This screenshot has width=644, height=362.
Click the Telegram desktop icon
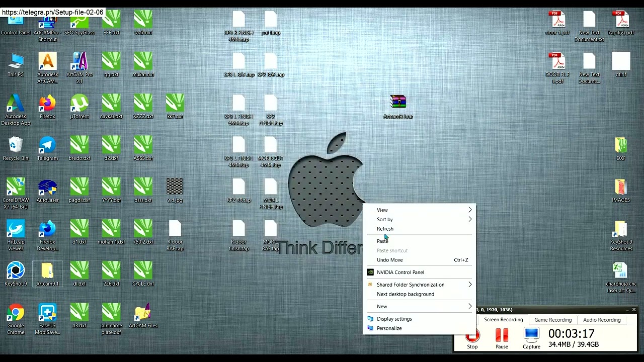(x=47, y=149)
